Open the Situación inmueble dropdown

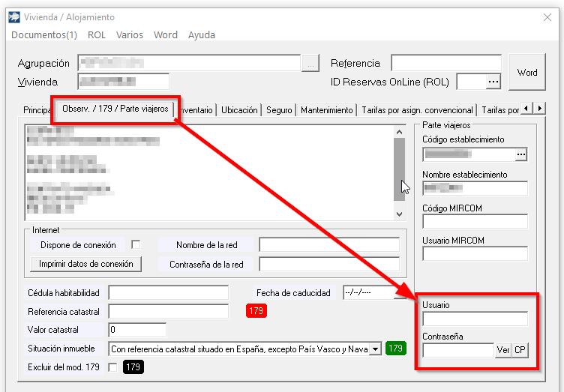point(375,349)
